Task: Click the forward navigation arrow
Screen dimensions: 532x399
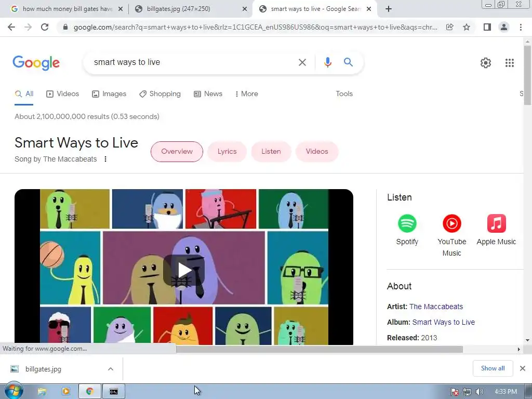Action: (28, 27)
